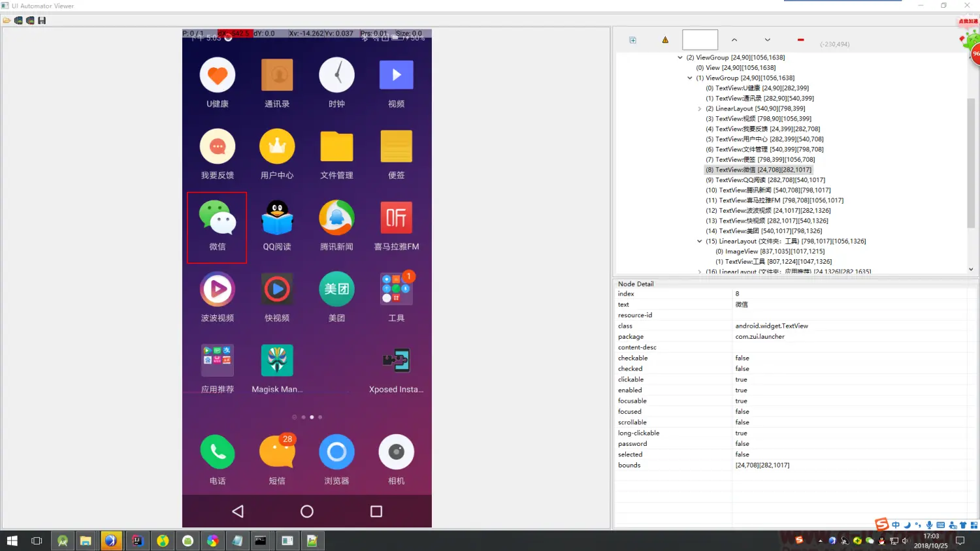Click the Android back triangle navigation button

coord(238,512)
